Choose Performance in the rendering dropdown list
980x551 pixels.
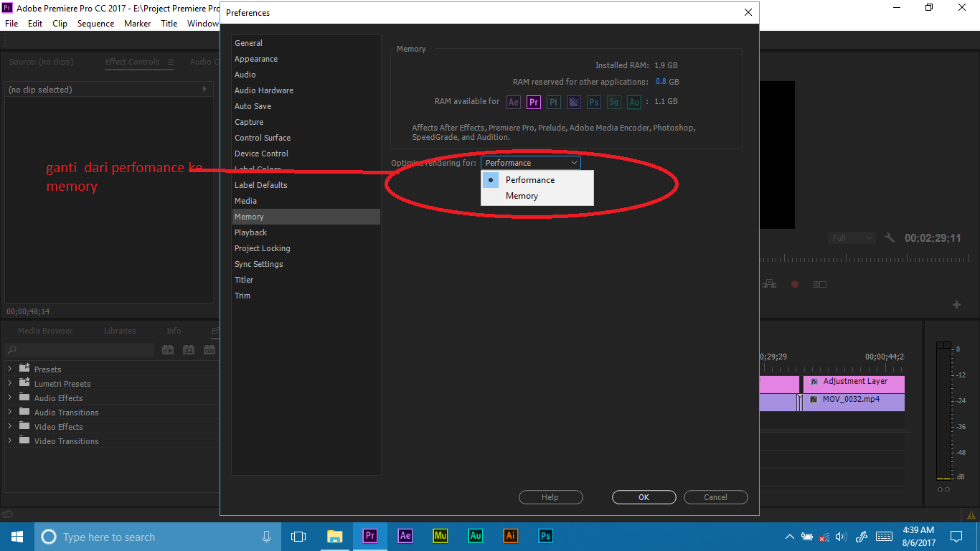coord(537,180)
